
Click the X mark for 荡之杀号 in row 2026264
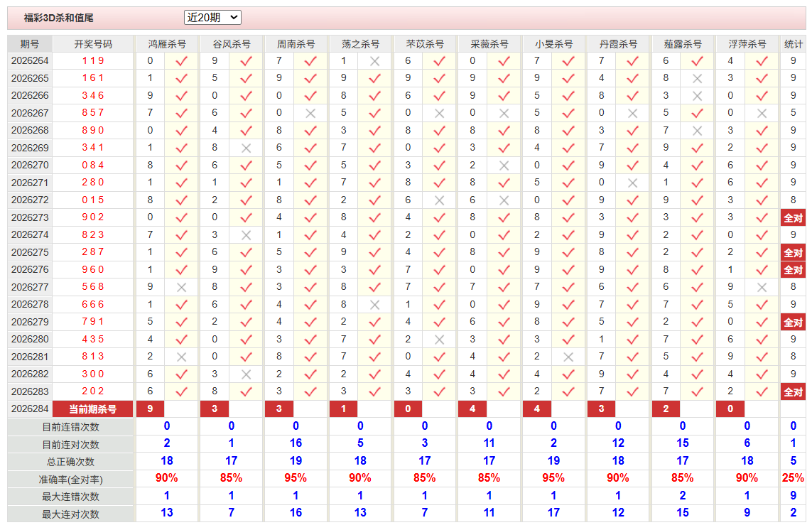coord(375,61)
